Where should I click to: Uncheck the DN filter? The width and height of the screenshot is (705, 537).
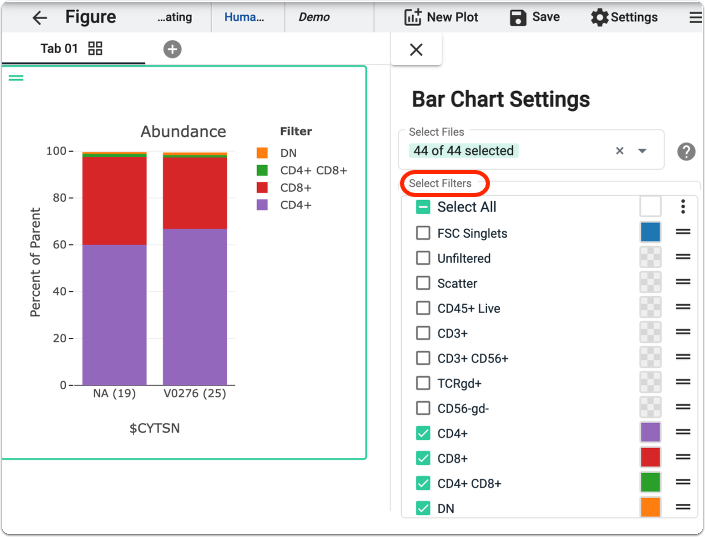(423, 508)
